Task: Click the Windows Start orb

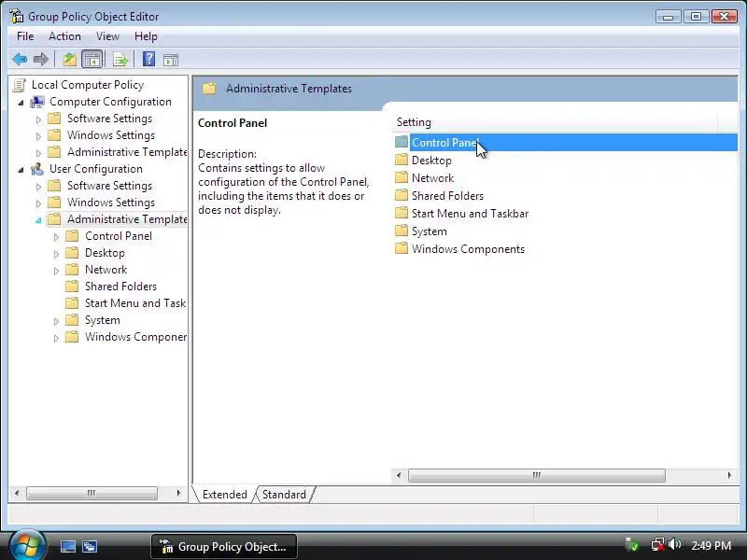Action: (x=28, y=544)
